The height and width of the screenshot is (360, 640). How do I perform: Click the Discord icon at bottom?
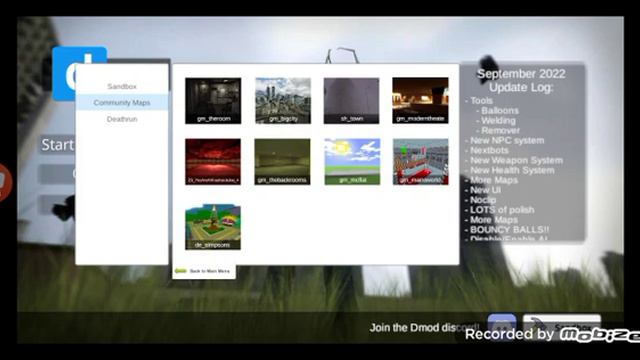502,327
